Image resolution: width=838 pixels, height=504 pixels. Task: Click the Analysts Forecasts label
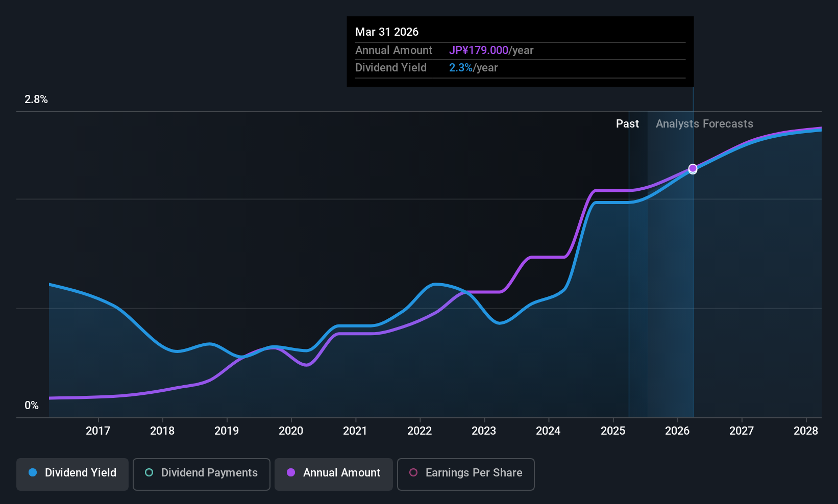click(x=704, y=124)
